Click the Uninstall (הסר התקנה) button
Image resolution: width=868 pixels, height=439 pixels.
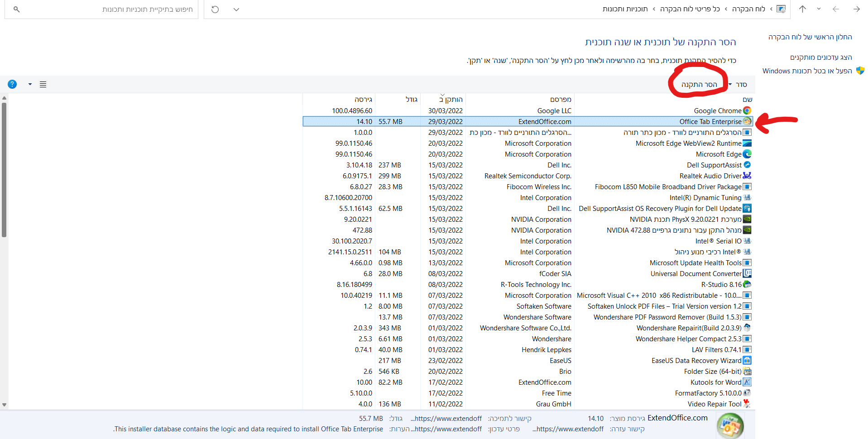[699, 85]
